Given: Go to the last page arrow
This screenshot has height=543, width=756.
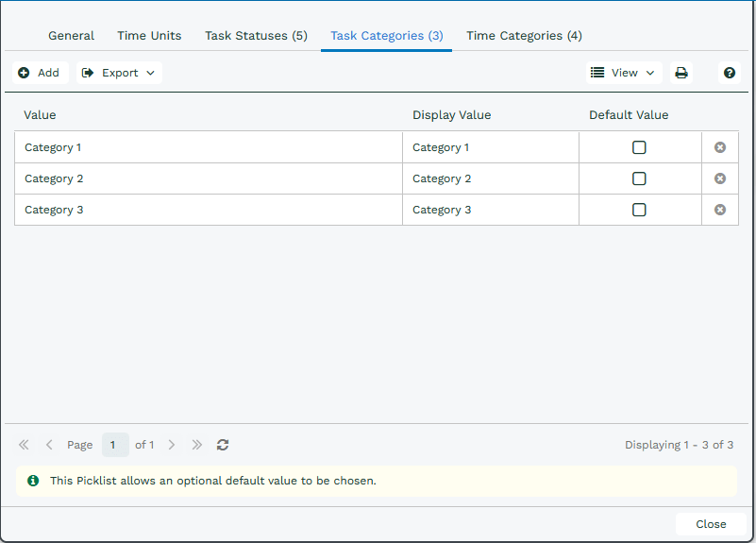Looking at the screenshot, I should click(196, 445).
